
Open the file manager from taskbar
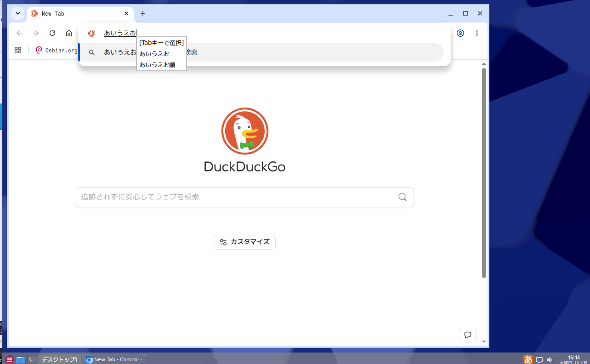click(x=21, y=359)
